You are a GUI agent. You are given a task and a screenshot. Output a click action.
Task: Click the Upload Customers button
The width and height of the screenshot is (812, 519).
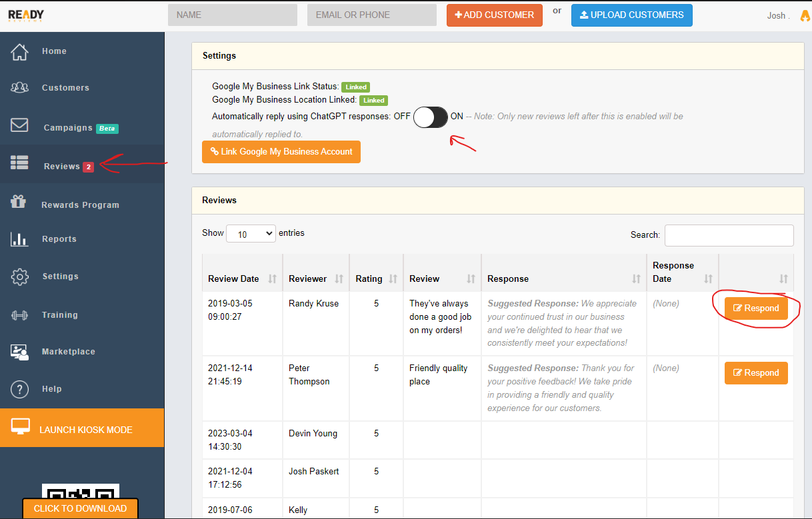(631, 15)
